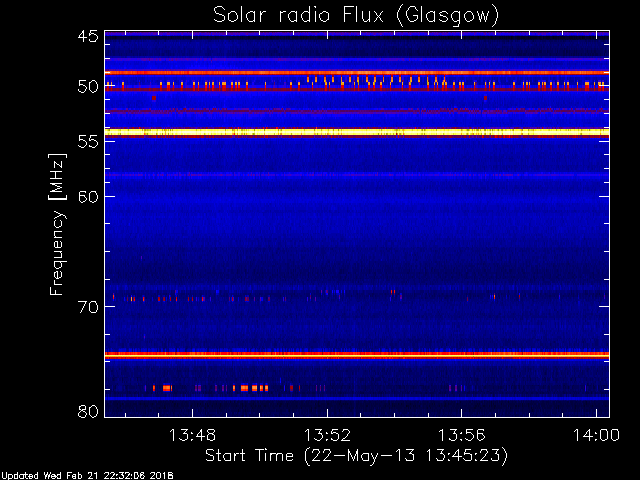This screenshot has width=640, height=480.
Task: Click the red-yellow emission line near 74 MHz
Action: (x=357, y=356)
